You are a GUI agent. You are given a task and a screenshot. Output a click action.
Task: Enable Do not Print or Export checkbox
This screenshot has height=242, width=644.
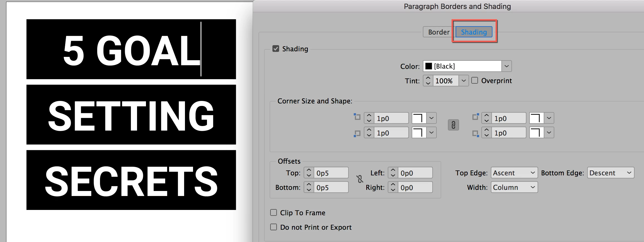(274, 227)
